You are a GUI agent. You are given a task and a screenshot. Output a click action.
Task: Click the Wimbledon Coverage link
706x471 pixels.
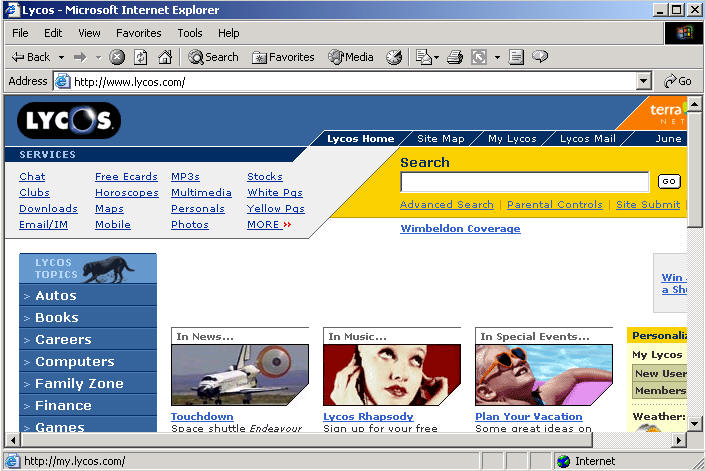pyautogui.click(x=460, y=229)
